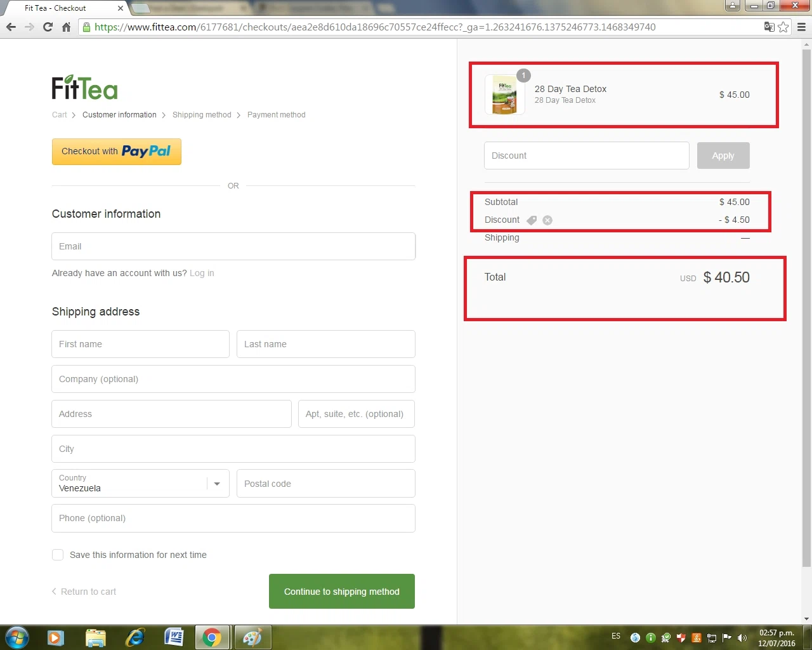The height and width of the screenshot is (650, 812).
Task: Click the 28 Day Tea Detox product title
Action: tap(570, 89)
